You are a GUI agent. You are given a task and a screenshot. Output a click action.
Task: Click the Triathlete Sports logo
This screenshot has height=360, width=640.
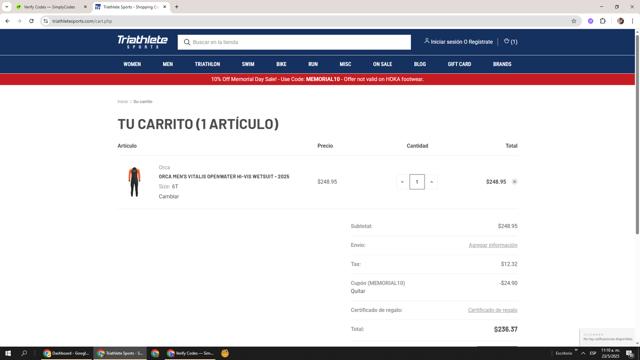(x=142, y=42)
